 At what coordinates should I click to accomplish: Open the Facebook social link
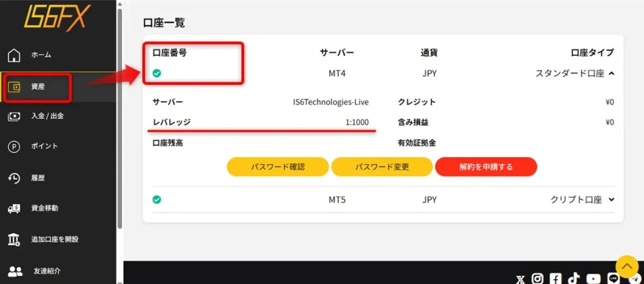coord(556,279)
